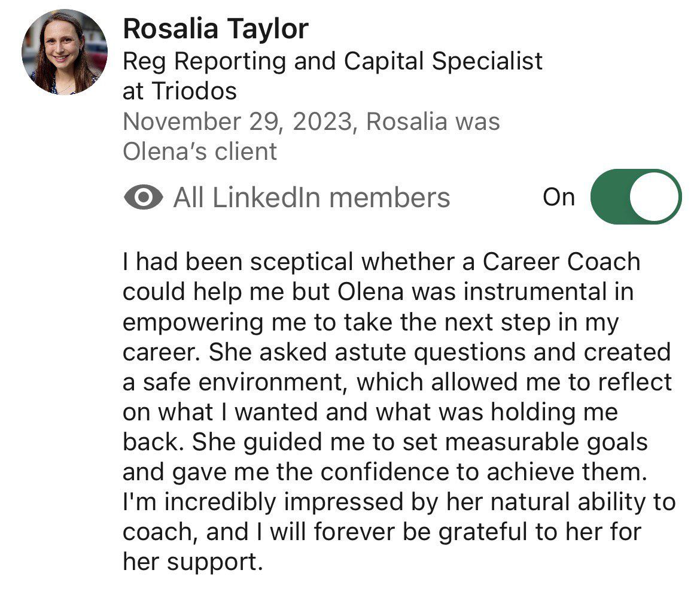This screenshot has height=591, width=700.
Task: Turn off the green recommendation visibility switch
Action: click(635, 197)
